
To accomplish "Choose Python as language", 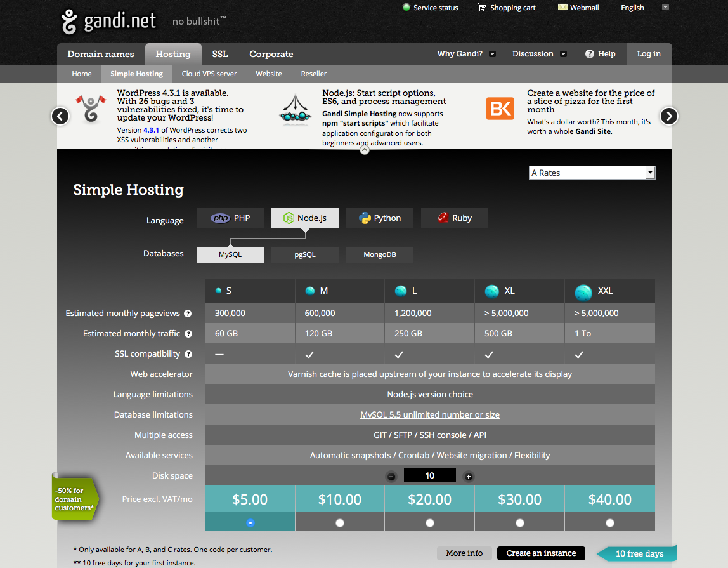I will point(380,218).
